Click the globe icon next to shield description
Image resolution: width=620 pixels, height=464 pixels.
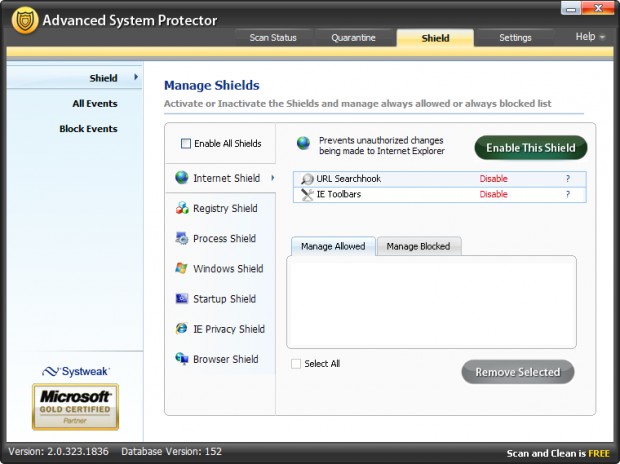(303, 143)
